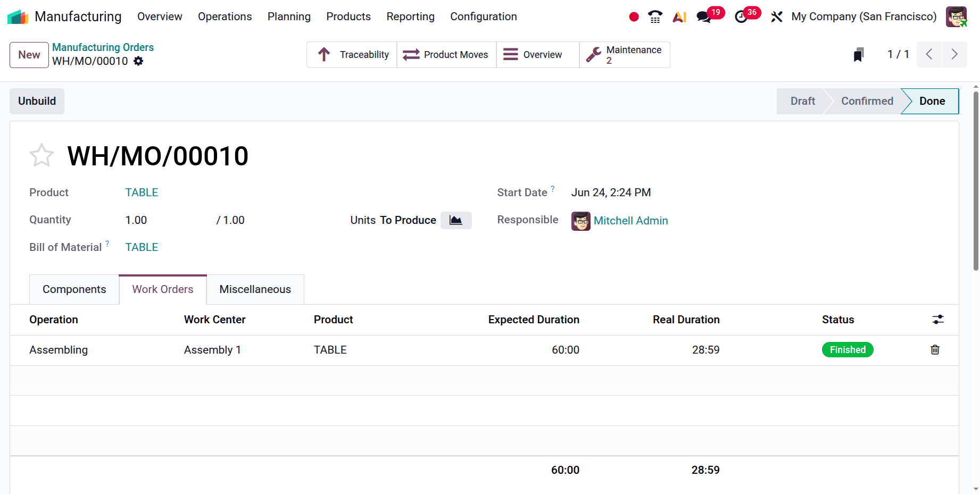Viewport: 980px width, 494px height.
Task: Open the Products menu
Action: click(x=348, y=16)
